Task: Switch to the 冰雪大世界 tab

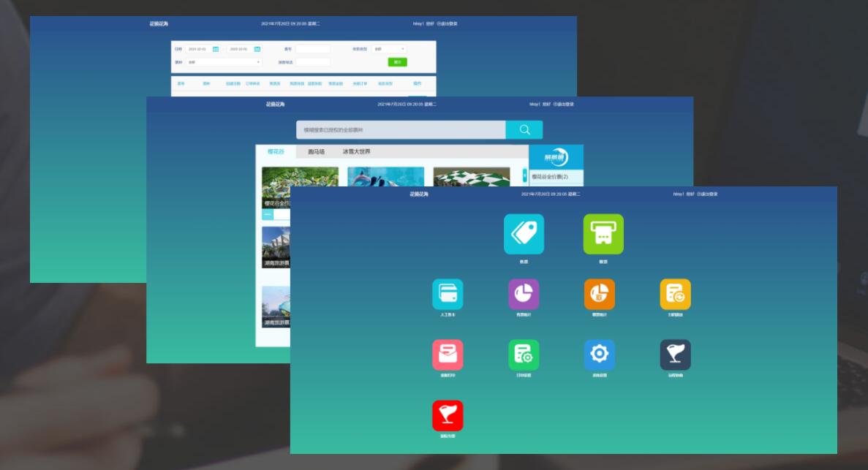Action: (x=357, y=152)
